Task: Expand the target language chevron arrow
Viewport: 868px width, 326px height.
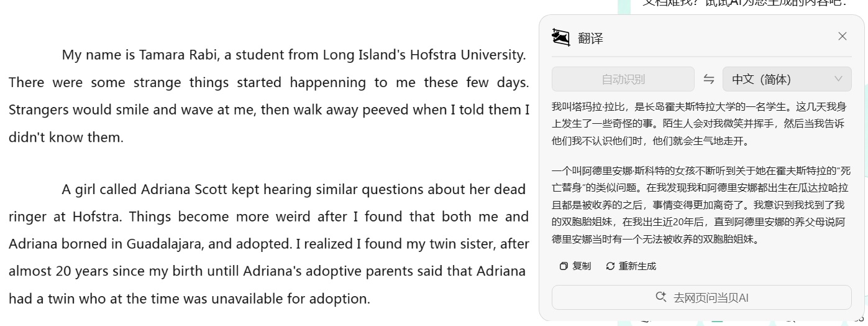Action: [x=838, y=79]
